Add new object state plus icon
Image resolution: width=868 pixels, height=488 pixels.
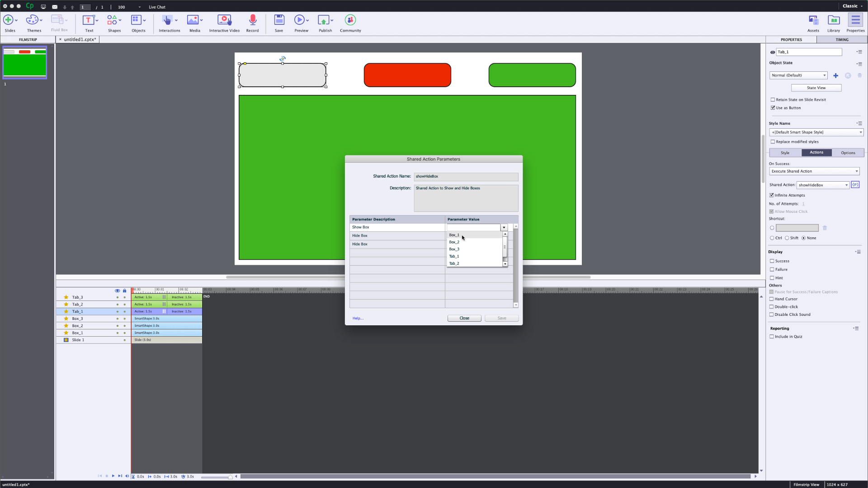pos(835,76)
